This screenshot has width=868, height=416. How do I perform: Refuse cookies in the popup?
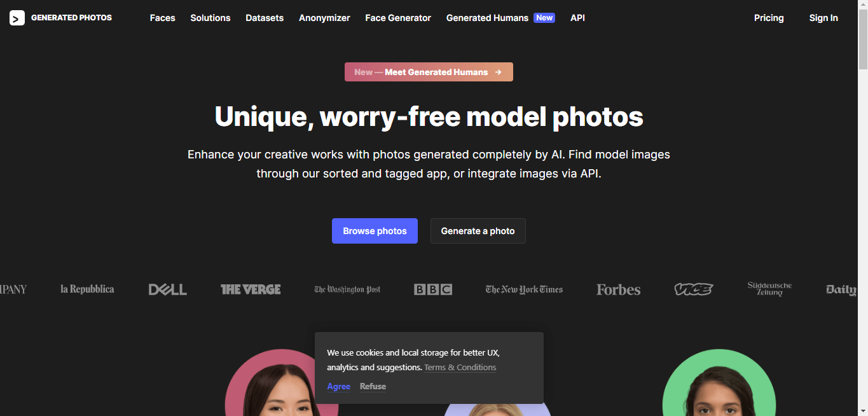pos(373,387)
